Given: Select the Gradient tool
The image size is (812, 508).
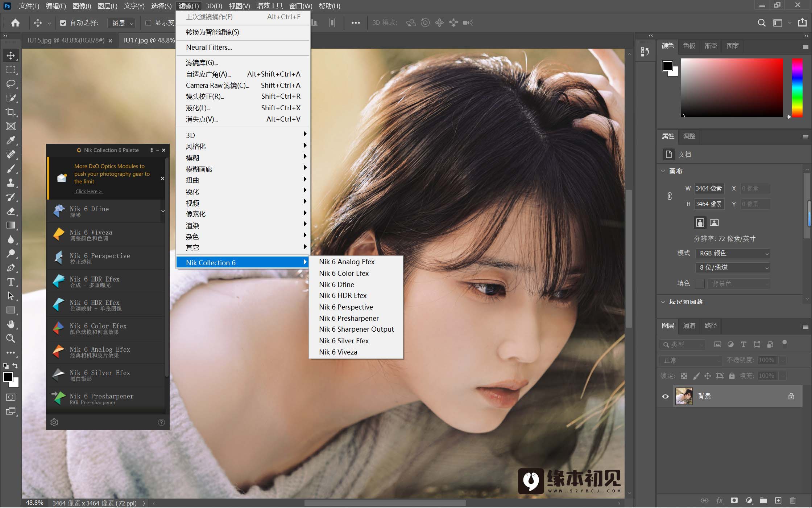Looking at the screenshot, I should point(11,225).
